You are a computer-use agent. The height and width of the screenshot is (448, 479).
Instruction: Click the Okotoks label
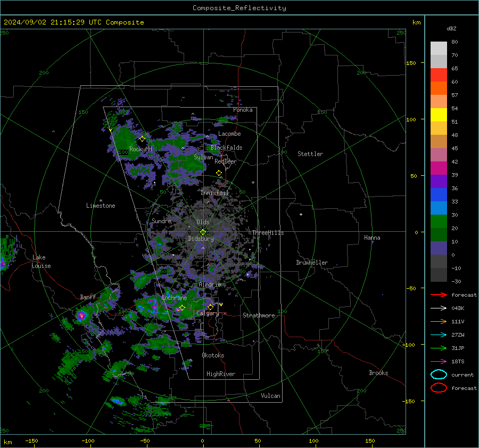213,355
